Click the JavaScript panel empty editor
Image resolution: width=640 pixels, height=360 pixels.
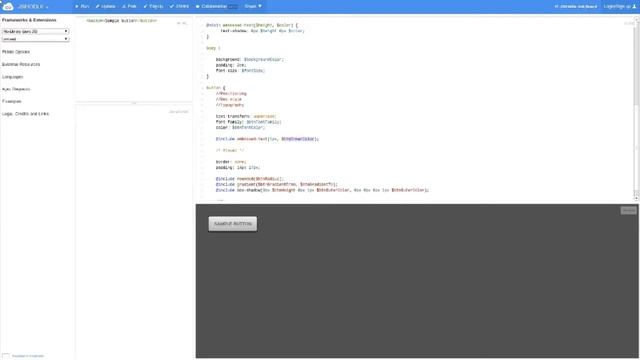point(134,233)
